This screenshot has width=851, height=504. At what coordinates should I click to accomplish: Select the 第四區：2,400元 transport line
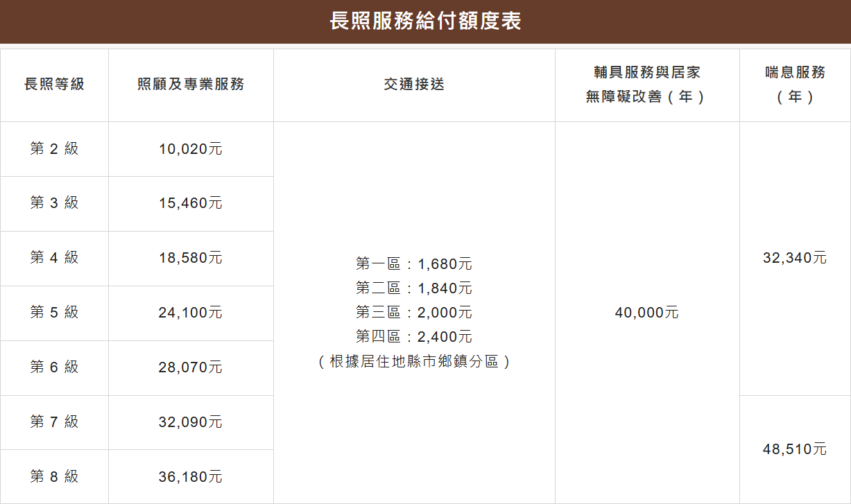point(414,337)
